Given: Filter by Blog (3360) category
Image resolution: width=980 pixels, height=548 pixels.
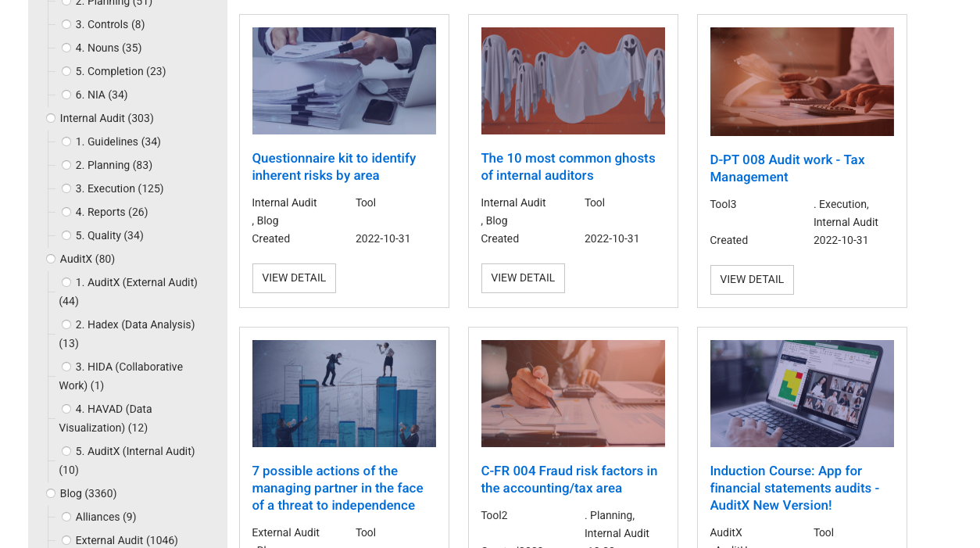Looking at the screenshot, I should point(51,493).
